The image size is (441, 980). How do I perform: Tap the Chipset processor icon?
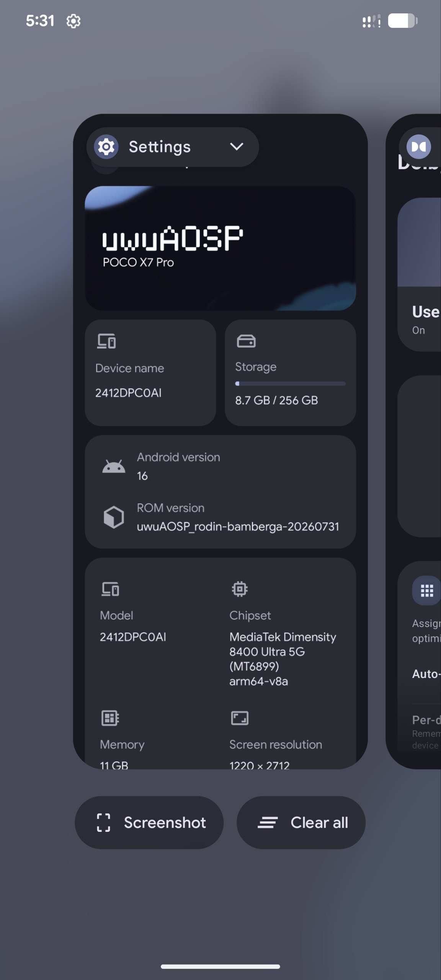[240, 589]
